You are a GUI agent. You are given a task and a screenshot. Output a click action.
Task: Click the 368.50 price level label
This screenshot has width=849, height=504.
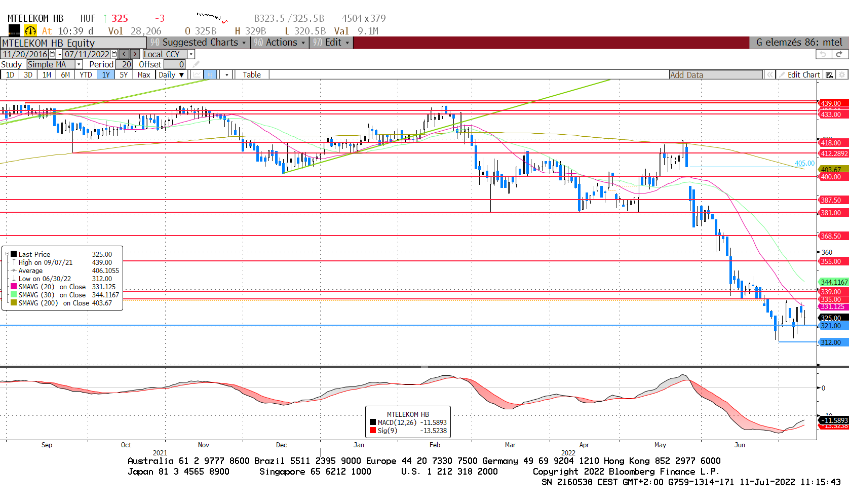(x=833, y=236)
